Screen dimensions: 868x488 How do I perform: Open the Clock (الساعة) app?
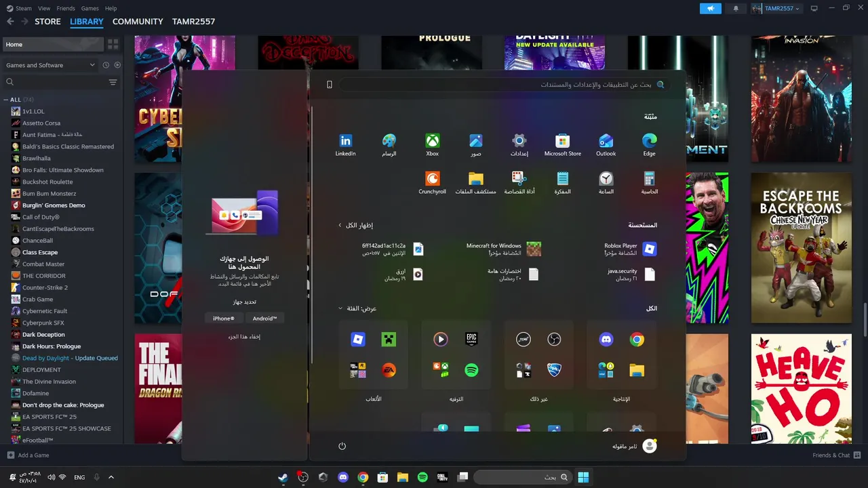tap(606, 183)
